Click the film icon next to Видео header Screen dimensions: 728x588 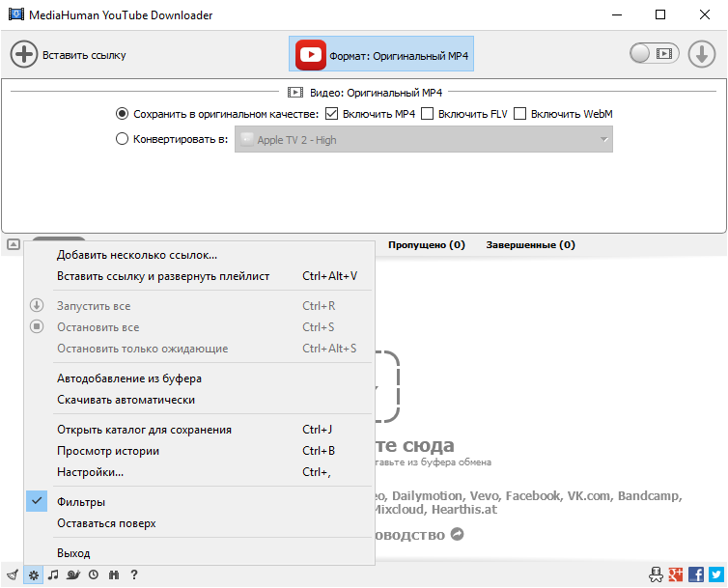(x=295, y=93)
